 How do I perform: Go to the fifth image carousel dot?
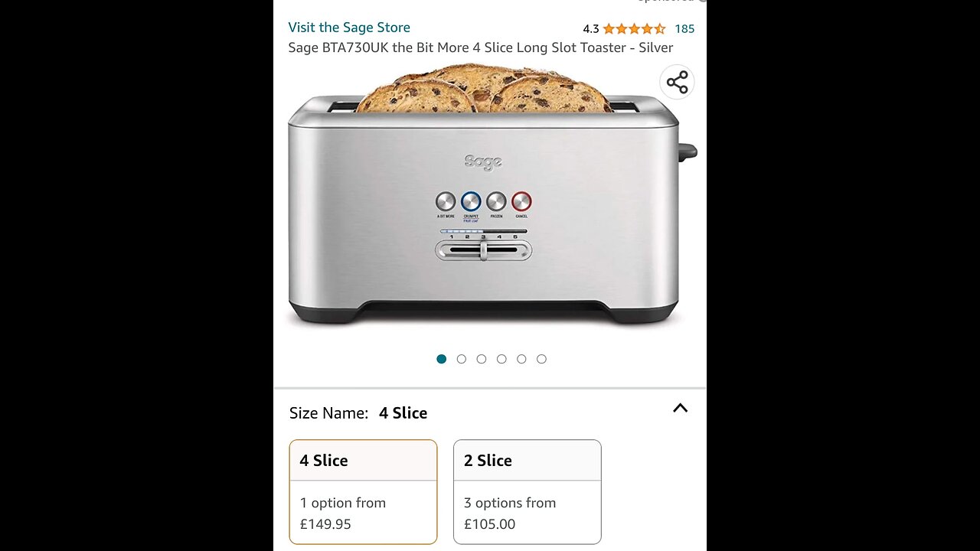click(x=521, y=359)
